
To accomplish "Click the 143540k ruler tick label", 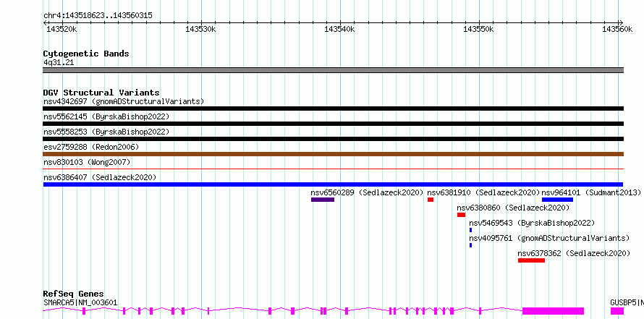I will point(339,30).
